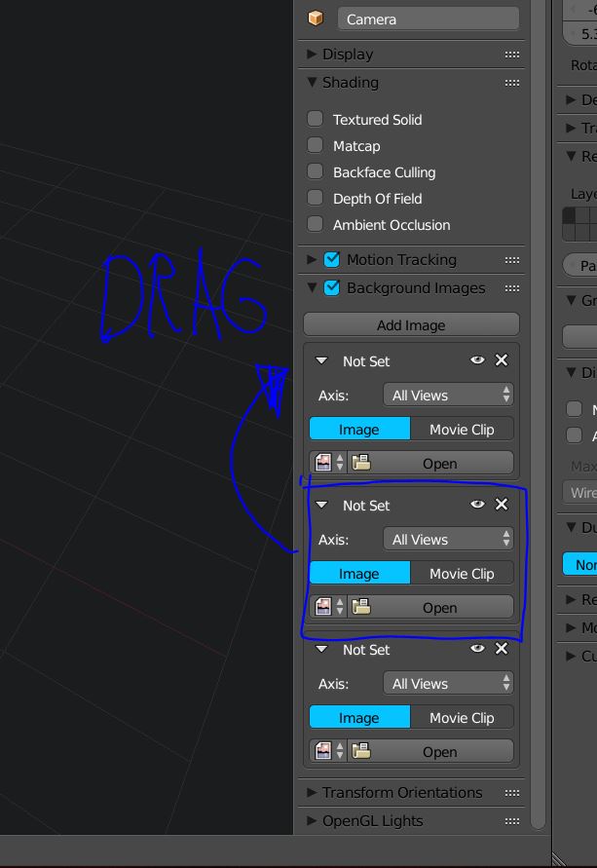
Task: Click the Add Image button
Action: pos(411,325)
